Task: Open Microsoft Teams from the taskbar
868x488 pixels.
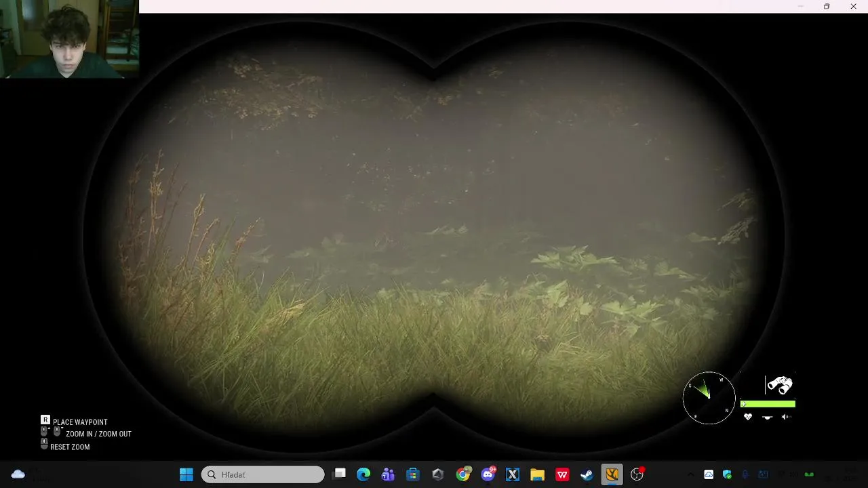Action: click(x=388, y=474)
